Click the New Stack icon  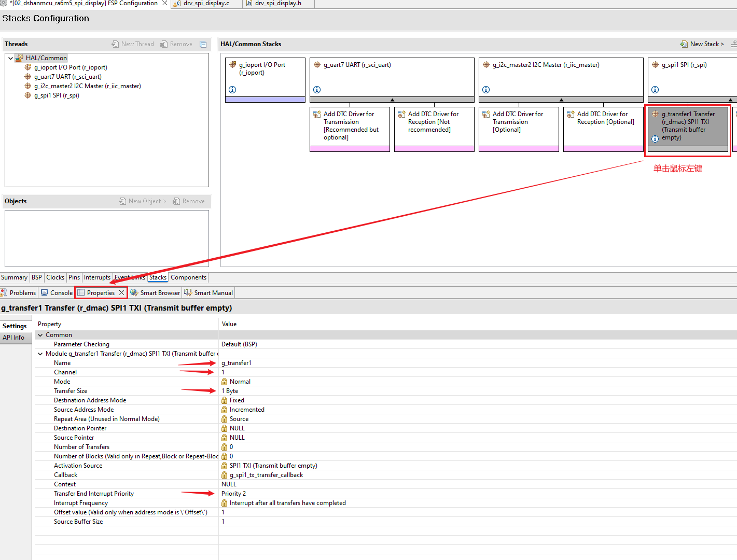pos(684,44)
